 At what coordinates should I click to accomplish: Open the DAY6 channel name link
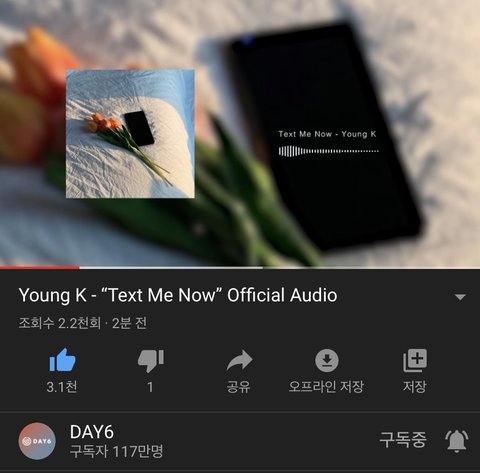pyautogui.click(x=92, y=432)
